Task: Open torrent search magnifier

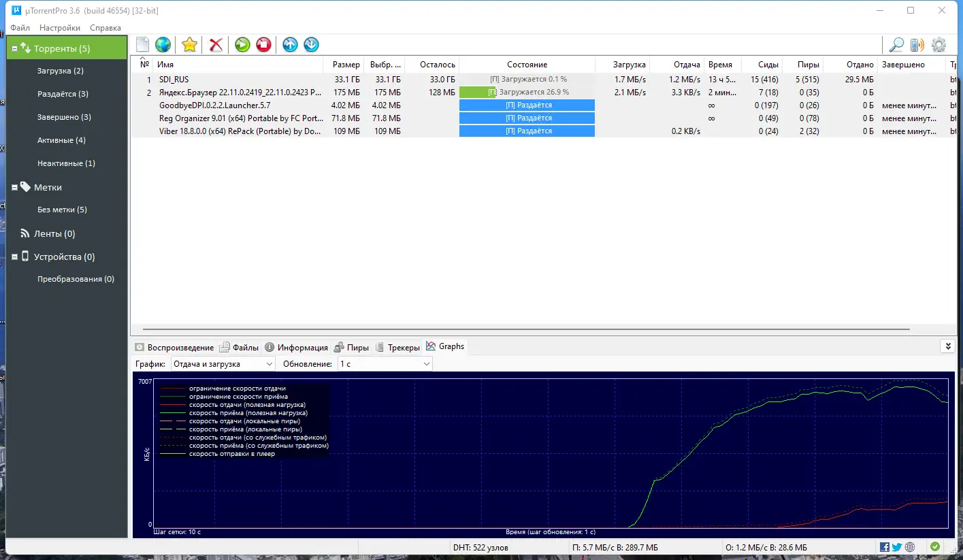Action: tap(896, 44)
